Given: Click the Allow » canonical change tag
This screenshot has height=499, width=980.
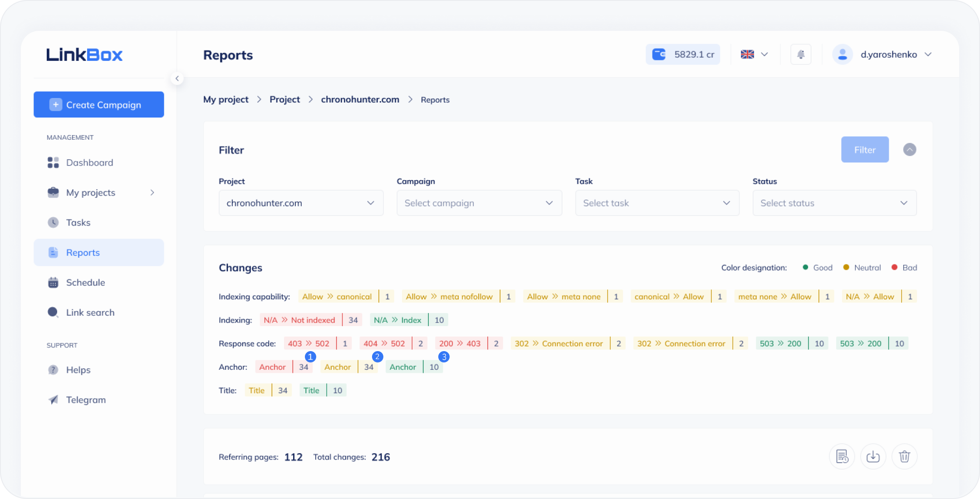Looking at the screenshot, I should (x=347, y=296).
